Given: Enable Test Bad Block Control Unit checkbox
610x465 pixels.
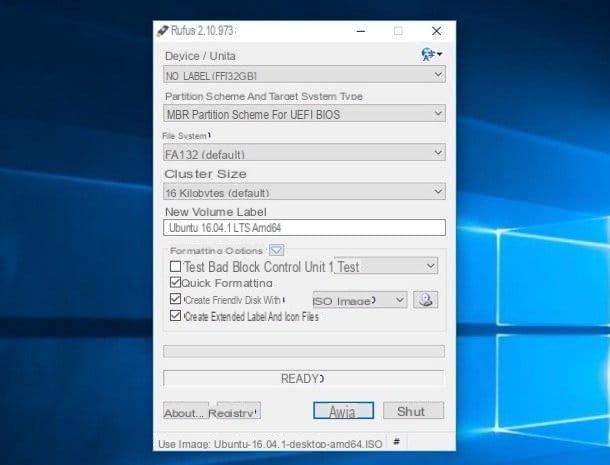Looking at the screenshot, I should [175, 267].
